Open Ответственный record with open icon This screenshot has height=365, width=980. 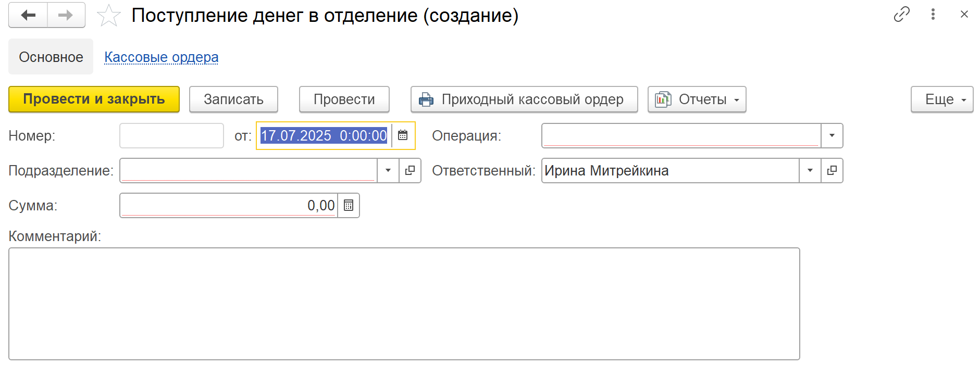coord(832,171)
